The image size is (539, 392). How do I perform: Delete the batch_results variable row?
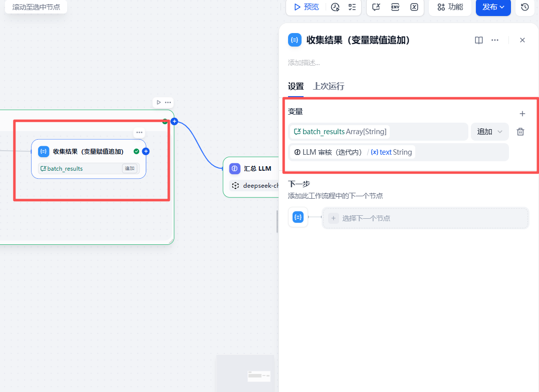(520, 132)
